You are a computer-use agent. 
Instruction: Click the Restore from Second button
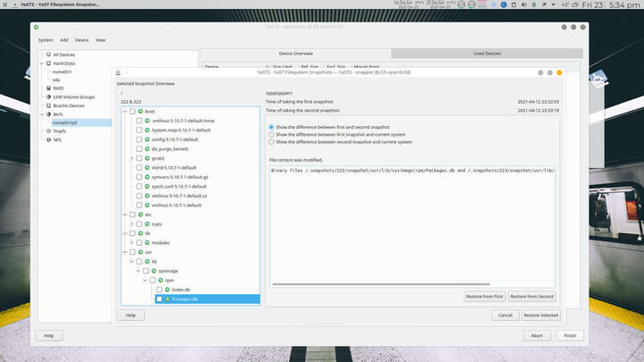point(532,297)
